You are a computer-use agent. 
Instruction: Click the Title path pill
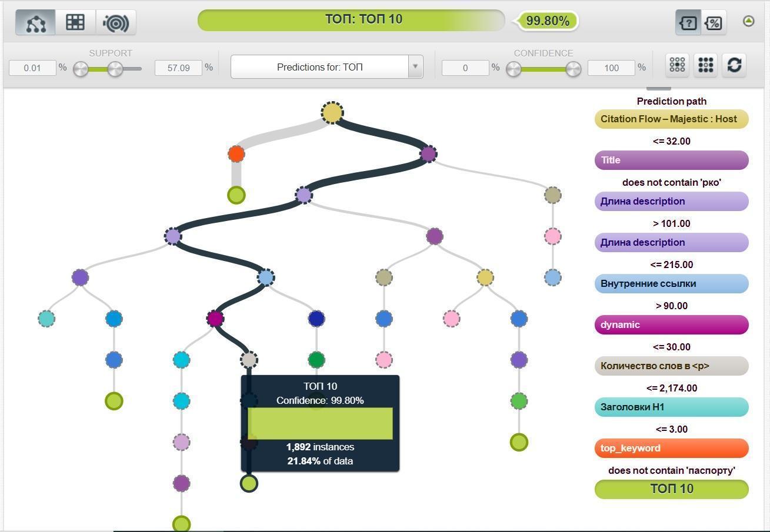click(x=671, y=160)
